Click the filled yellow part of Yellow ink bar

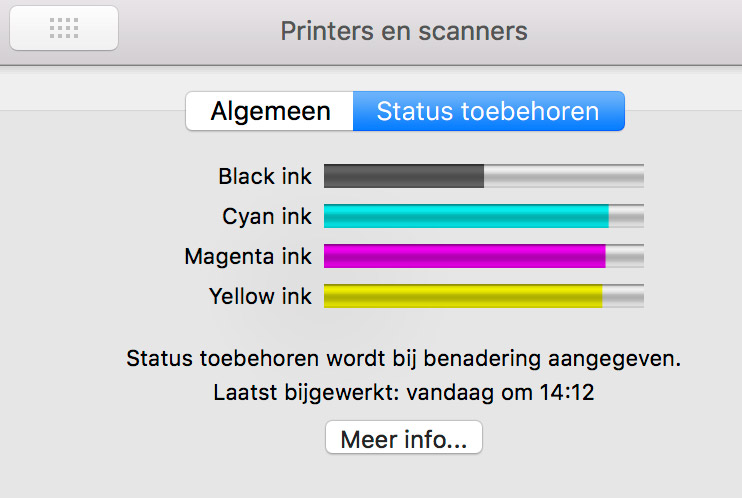coord(462,296)
